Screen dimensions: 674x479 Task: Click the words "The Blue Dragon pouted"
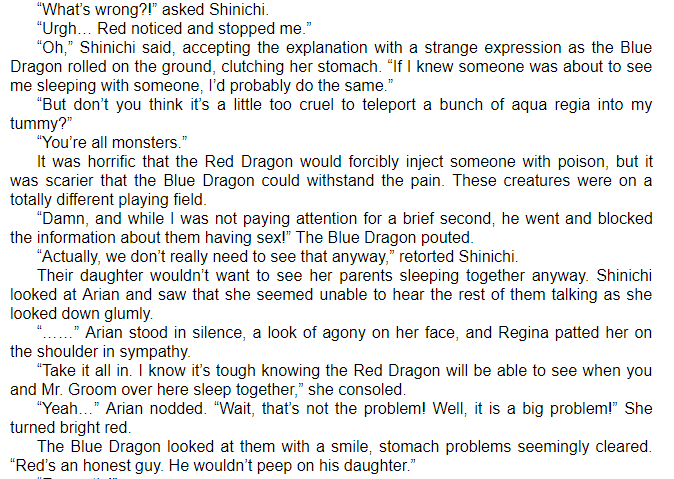coord(384,237)
